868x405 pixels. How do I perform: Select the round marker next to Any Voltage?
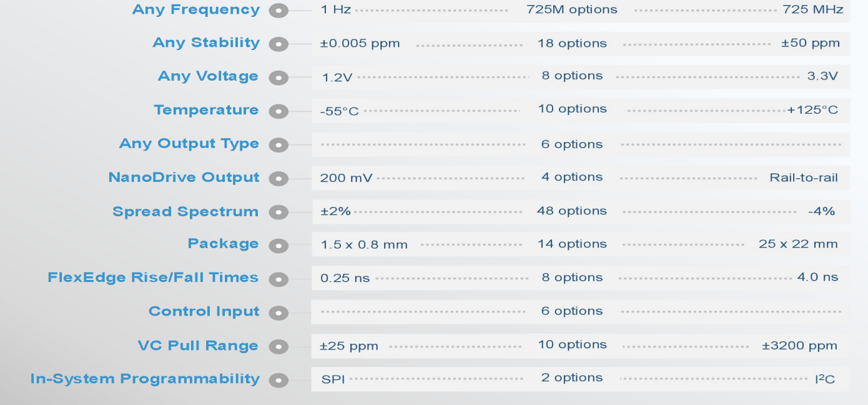click(279, 78)
